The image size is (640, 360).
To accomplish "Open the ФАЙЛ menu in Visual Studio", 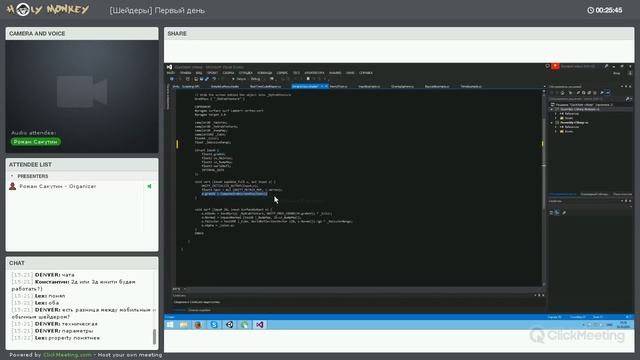I will tap(171, 73).
